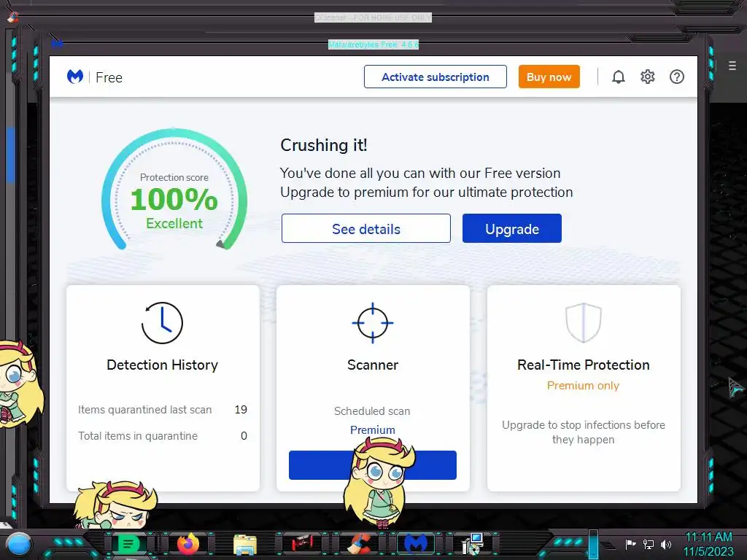This screenshot has height=560, width=747.
Task: Click the Action Center flag tray icon
Action: (630, 544)
